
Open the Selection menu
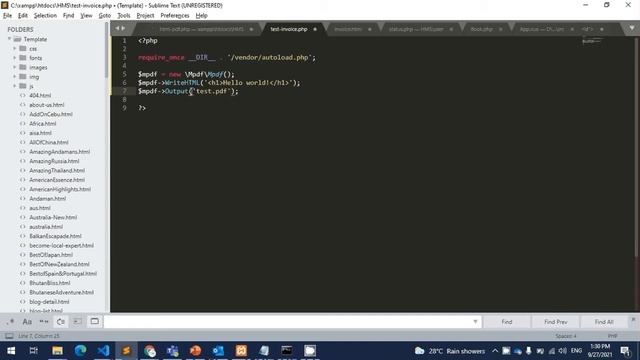click(45, 16)
